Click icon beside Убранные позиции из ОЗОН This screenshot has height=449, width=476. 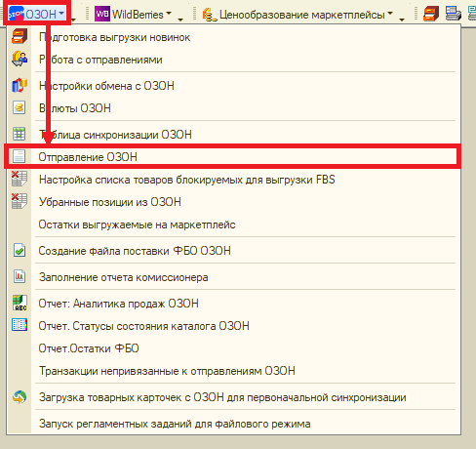[20, 201]
